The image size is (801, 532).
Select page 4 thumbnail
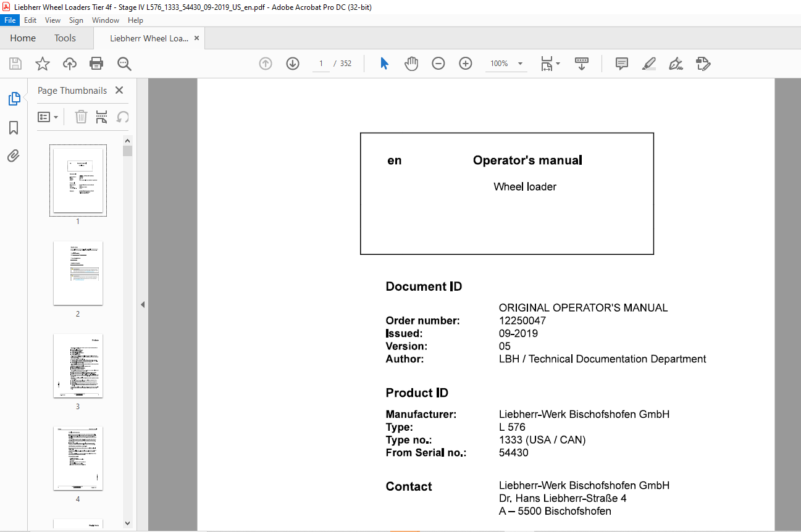pyautogui.click(x=78, y=458)
